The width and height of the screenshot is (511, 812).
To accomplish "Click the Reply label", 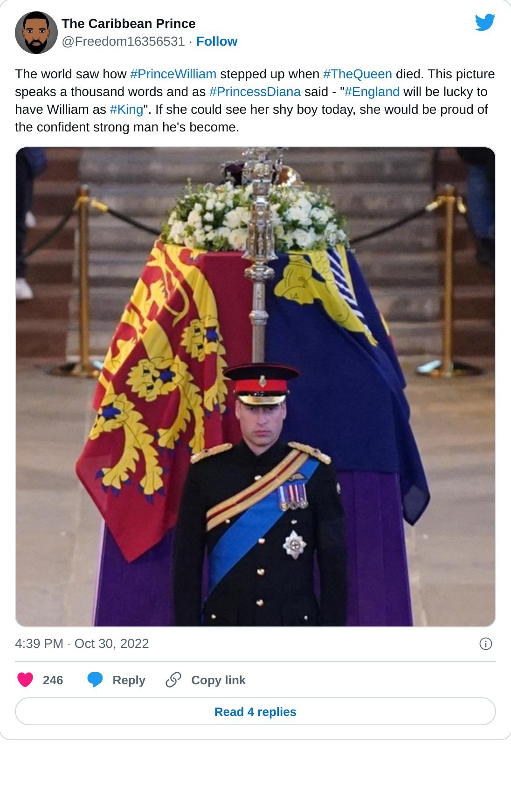I will [129, 681].
